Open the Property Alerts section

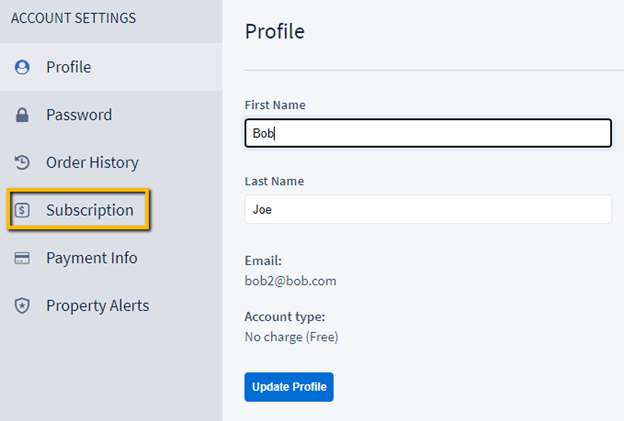(97, 306)
